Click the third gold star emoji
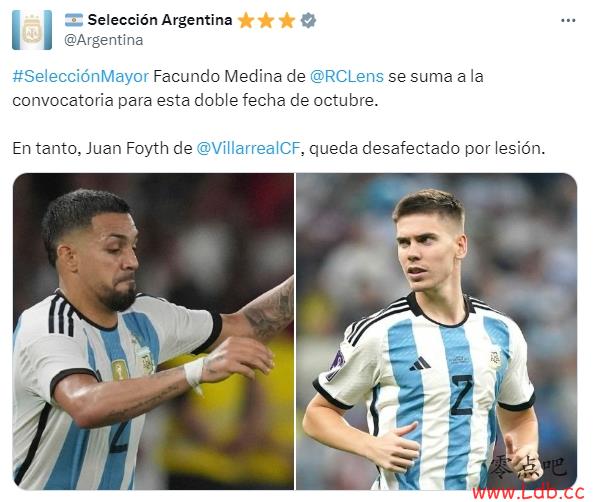594x502 pixels. pos(287,20)
